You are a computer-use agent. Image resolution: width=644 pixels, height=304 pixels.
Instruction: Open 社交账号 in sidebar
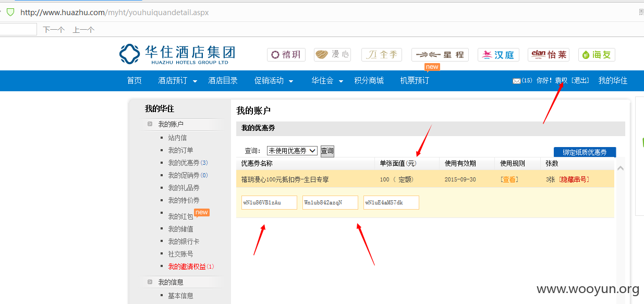[180, 254]
